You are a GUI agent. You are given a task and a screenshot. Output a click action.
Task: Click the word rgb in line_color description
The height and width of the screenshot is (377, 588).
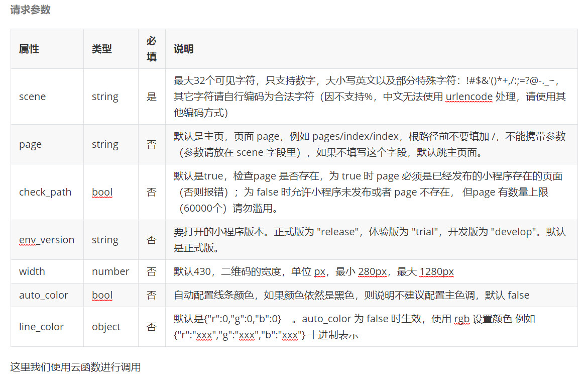(x=461, y=319)
